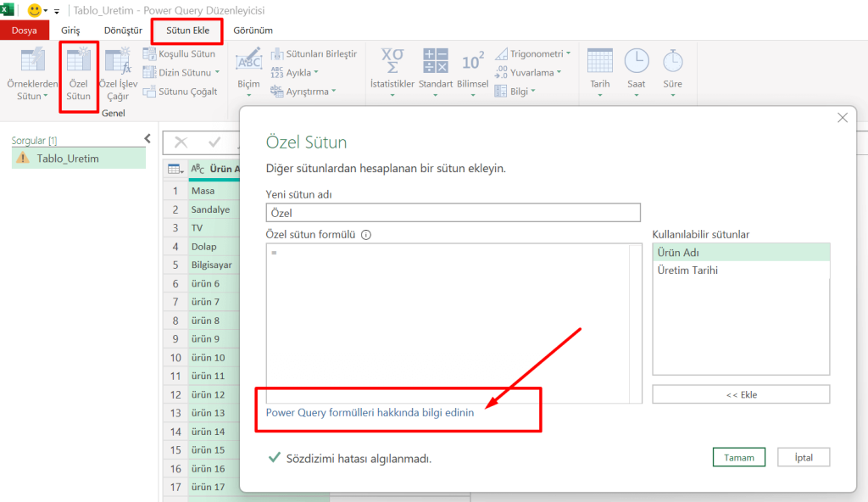Open the Ayıkla extract tool

[x=294, y=73]
